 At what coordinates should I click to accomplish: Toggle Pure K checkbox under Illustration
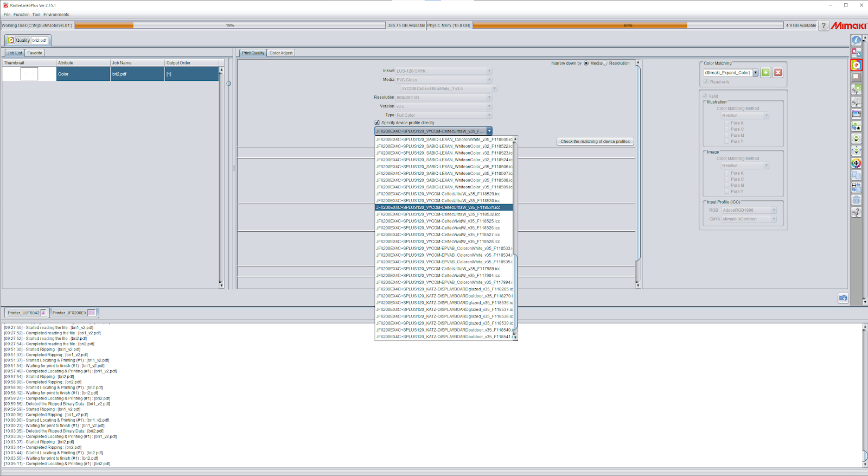coord(726,123)
